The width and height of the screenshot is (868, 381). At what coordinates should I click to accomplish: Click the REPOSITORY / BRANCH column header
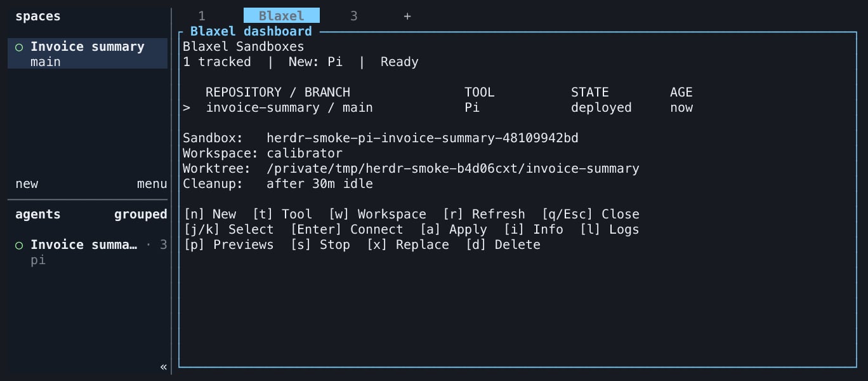278,93
